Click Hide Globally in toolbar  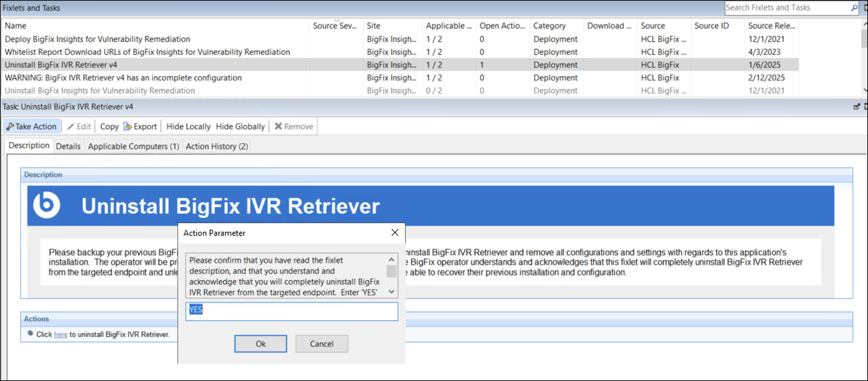pos(240,126)
